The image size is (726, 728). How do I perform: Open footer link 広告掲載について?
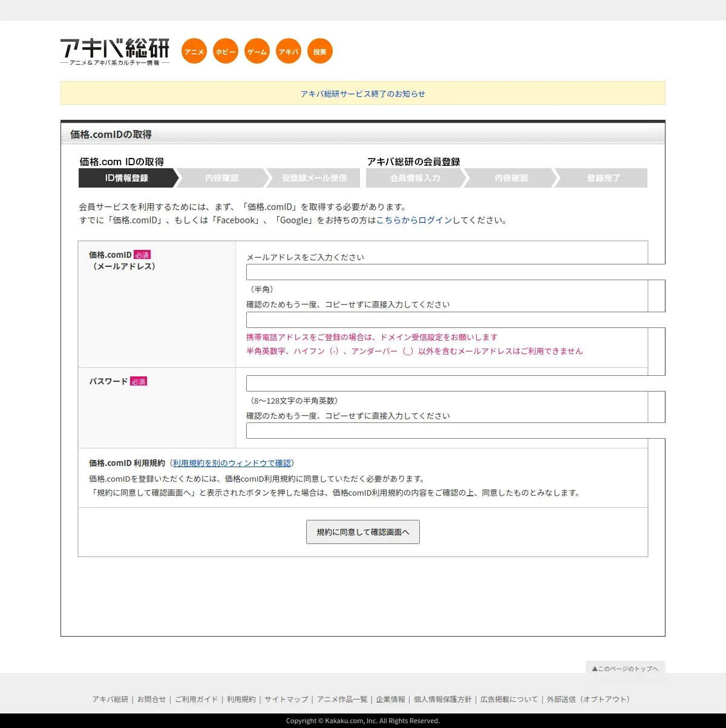click(509, 699)
